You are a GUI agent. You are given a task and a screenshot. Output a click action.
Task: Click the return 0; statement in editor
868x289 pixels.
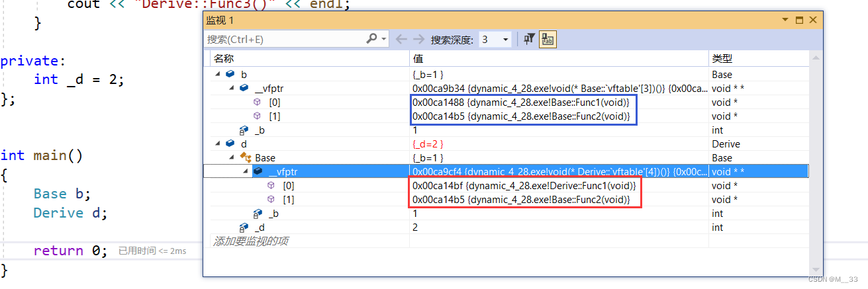point(70,251)
